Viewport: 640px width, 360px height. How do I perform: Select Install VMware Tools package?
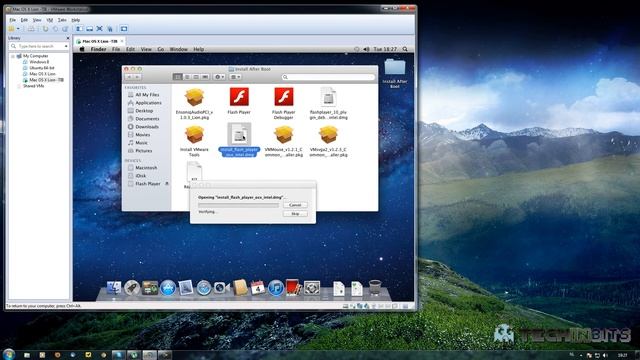194,135
